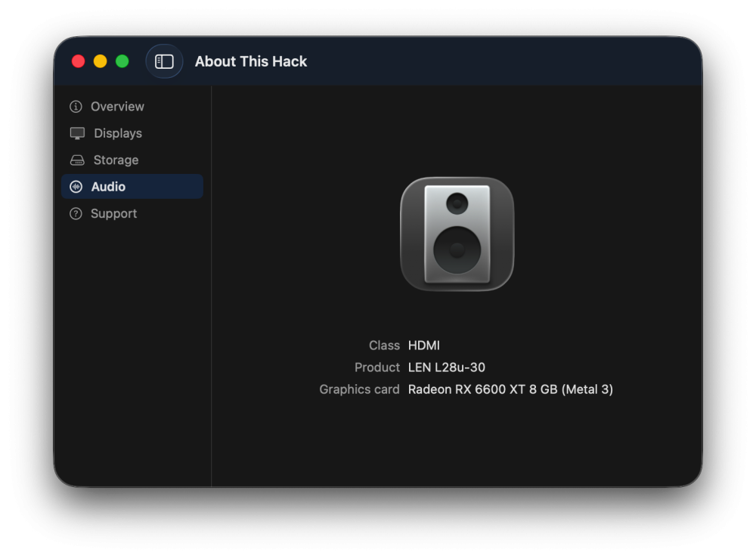Image resolution: width=756 pixels, height=558 pixels.
Task: Maximize the window with the green button
Action: click(x=122, y=61)
